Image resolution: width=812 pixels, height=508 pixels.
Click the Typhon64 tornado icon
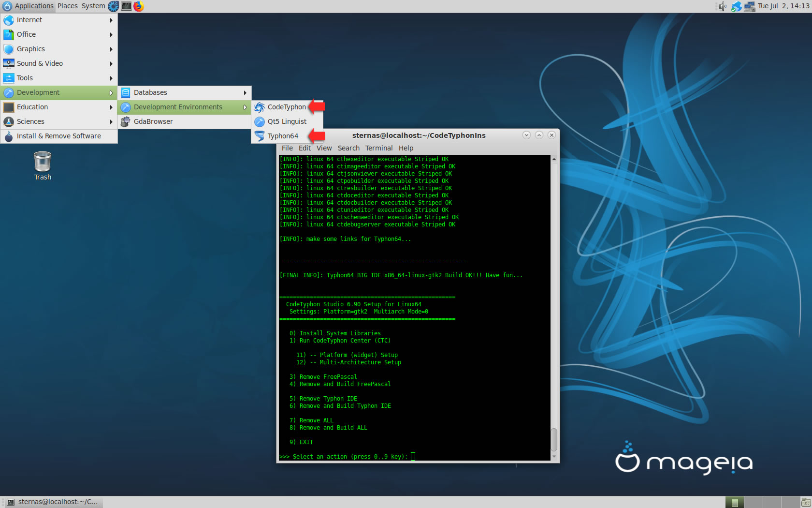point(260,136)
